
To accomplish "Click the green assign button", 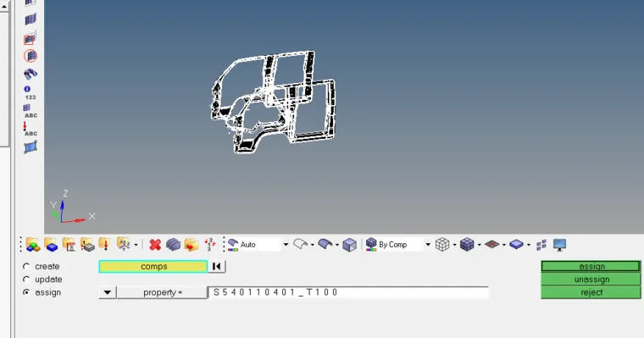I will pyautogui.click(x=591, y=266).
